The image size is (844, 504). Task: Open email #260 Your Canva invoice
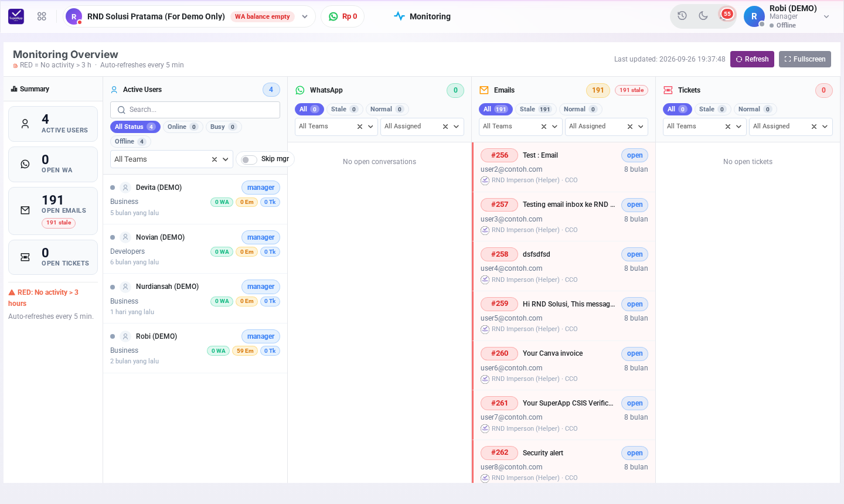click(x=564, y=366)
